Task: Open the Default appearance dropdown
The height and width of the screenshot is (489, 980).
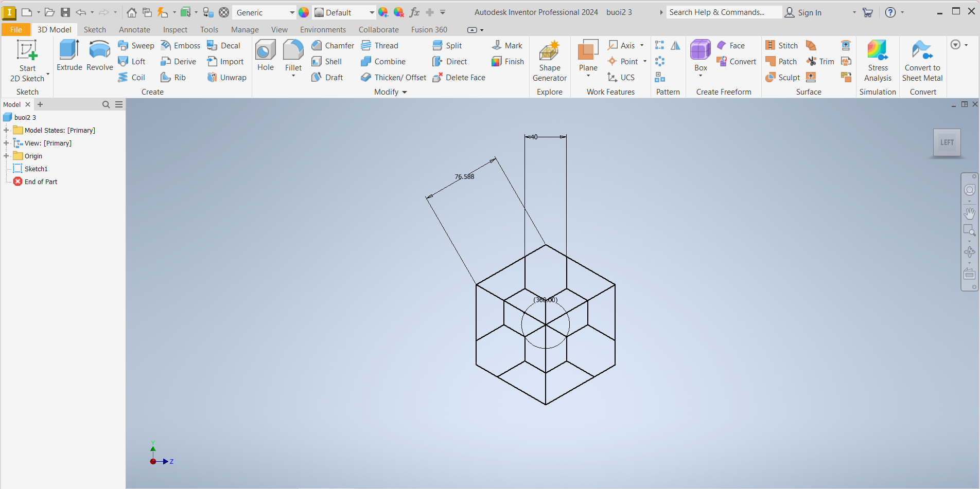Action: click(372, 12)
